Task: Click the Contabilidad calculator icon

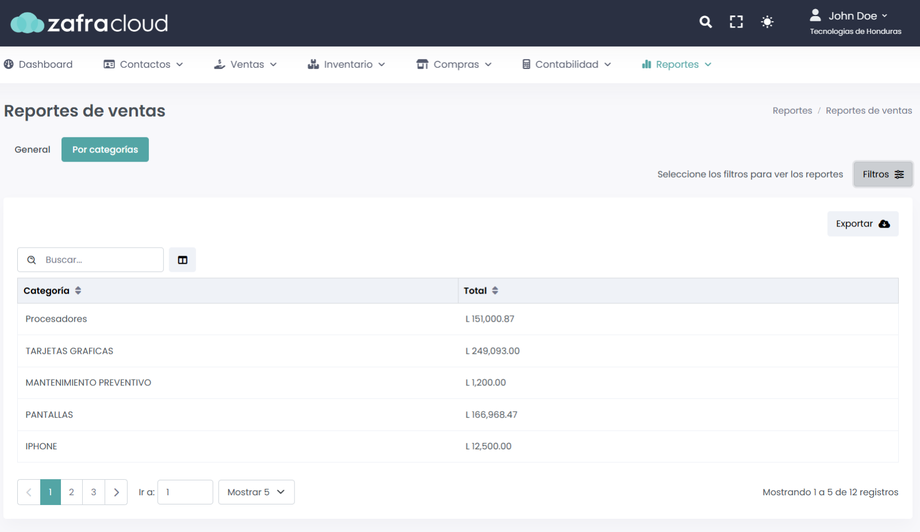Action: click(x=526, y=65)
